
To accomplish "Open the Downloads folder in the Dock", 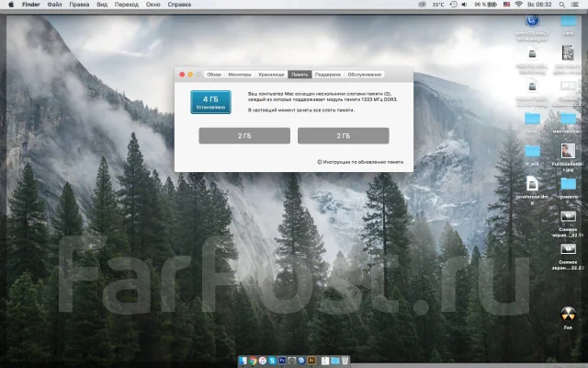I will tap(335, 361).
